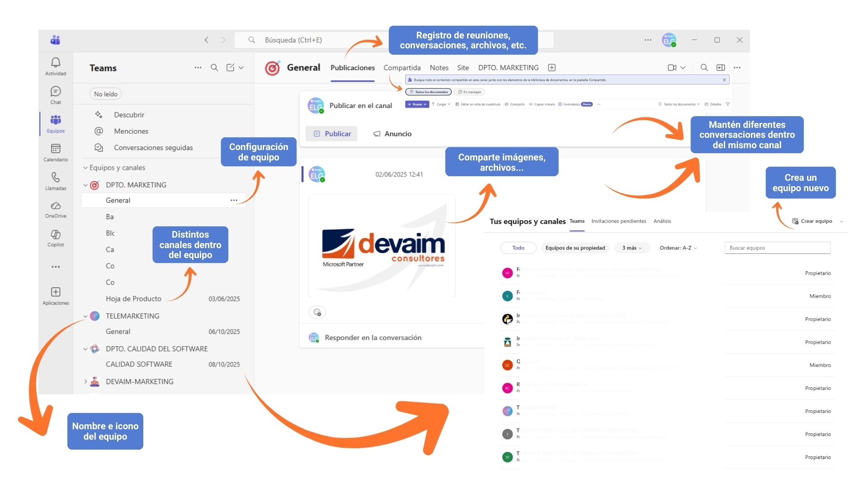Start a meeting with camera icon

pyautogui.click(x=672, y=68)
